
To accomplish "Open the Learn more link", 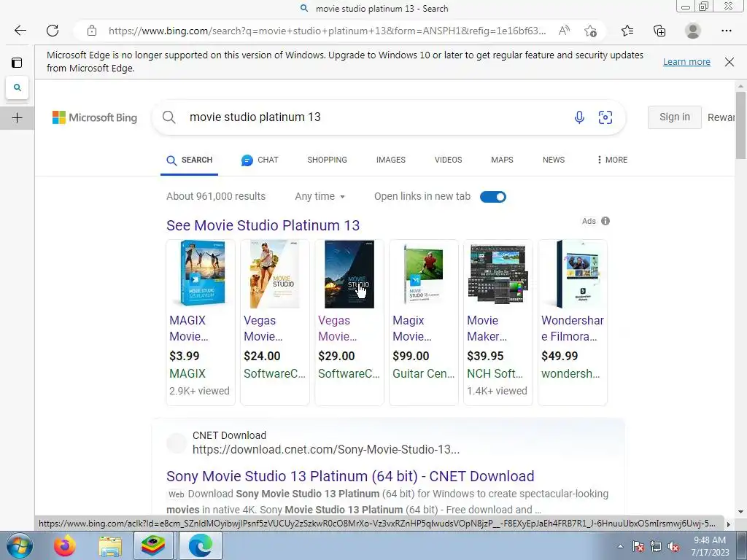I will (x=686, y=62).
